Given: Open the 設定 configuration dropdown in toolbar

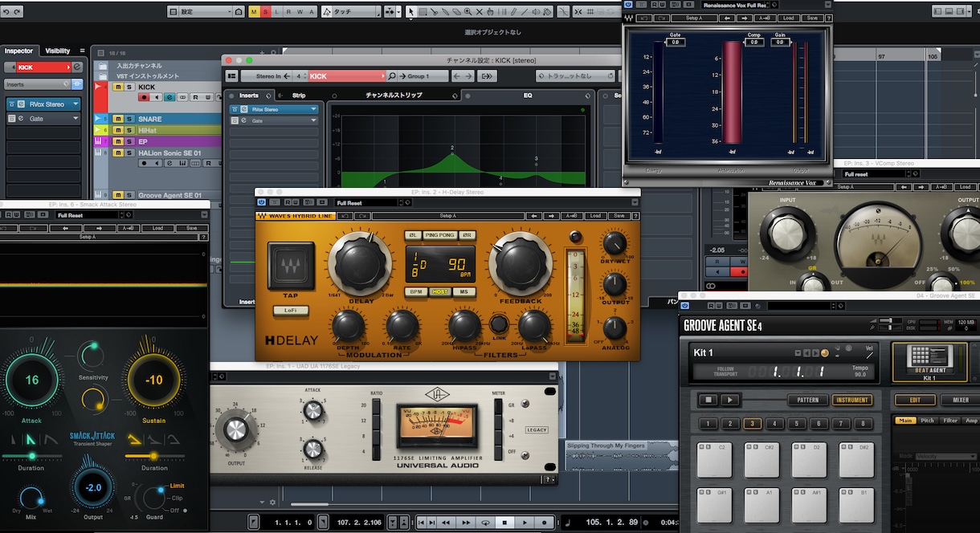Looking at the screenshot, I should [205, 11].
